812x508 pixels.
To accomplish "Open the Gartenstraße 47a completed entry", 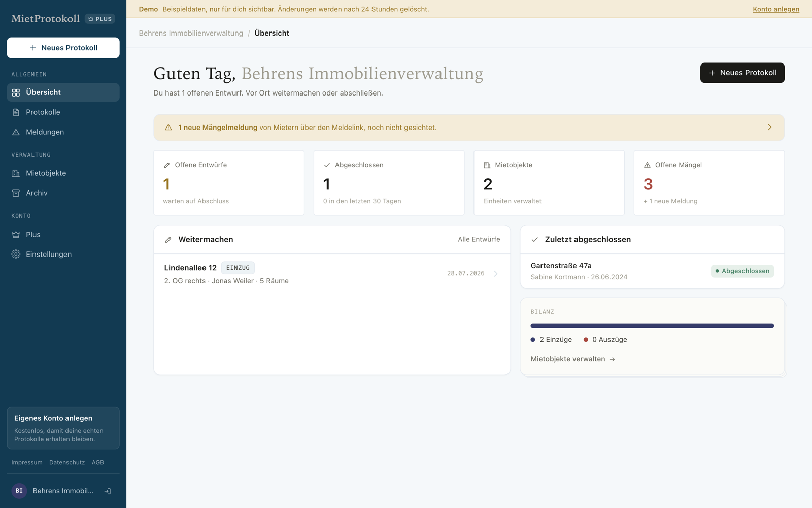I will pos(652,271).
